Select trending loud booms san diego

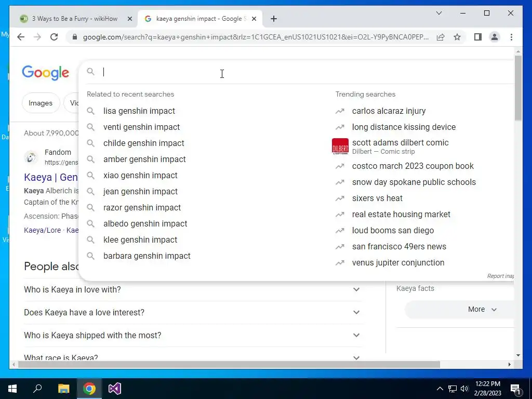tap(393, 230)
